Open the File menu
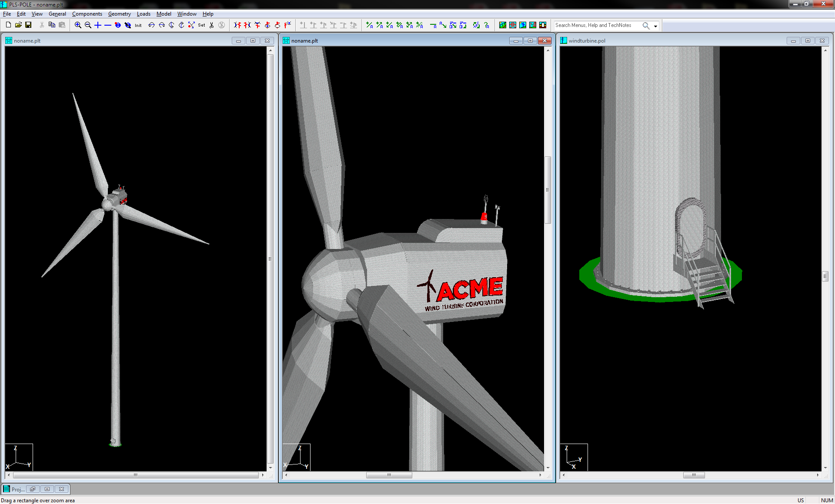This screenshot has width=835, height=504. pyautogui.click(x=7, y=14)
